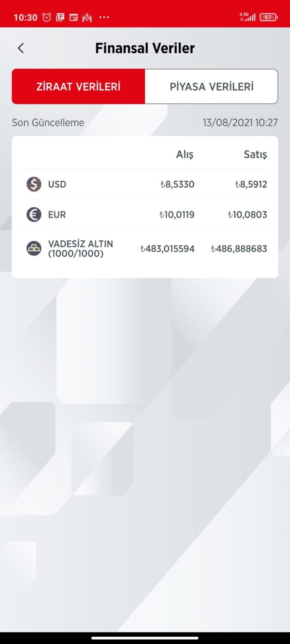Viewport: 290px width, 644px height.
Task: Switch to the PİYASA VERİLERİ tab
Action: [212, 86]
